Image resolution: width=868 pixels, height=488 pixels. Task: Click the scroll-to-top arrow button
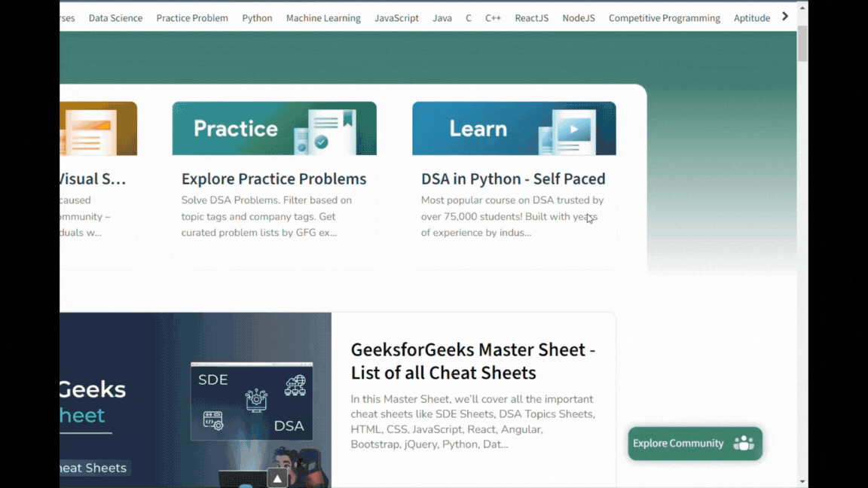click(277, 479)
